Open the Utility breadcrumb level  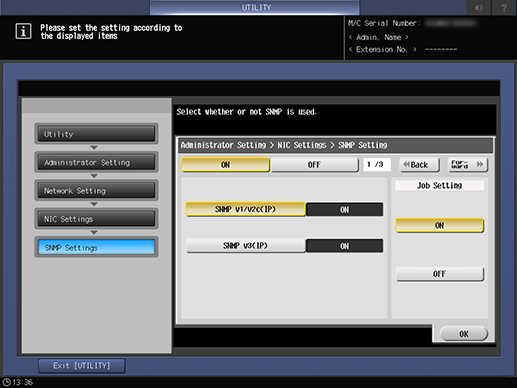pos(96,134)
